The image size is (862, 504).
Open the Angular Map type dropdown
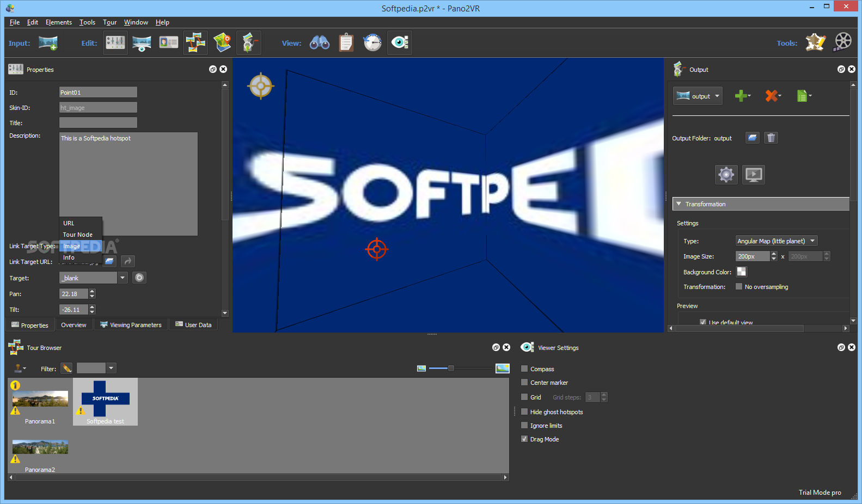click(x=777, y=241)
